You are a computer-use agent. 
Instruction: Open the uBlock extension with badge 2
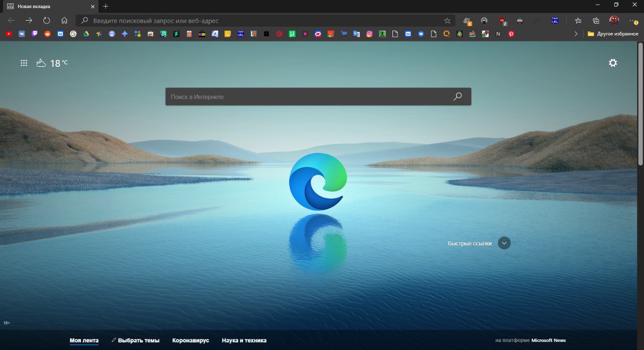point(502,21)
